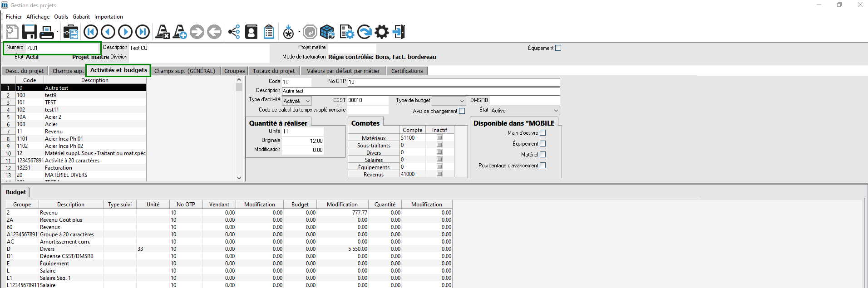The width and height of the screenshot is (868, 288).
Task: Select the Facturation row in activity list
Action: pos(74,168)
